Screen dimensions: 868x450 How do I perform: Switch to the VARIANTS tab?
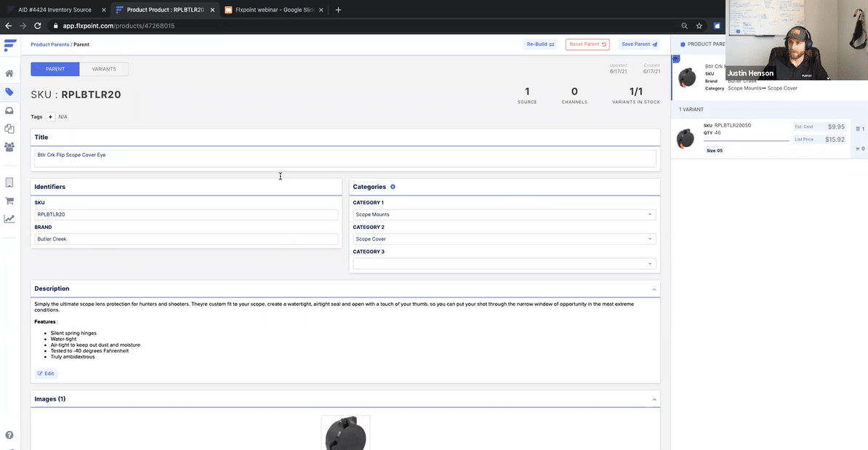coord(104,69)
